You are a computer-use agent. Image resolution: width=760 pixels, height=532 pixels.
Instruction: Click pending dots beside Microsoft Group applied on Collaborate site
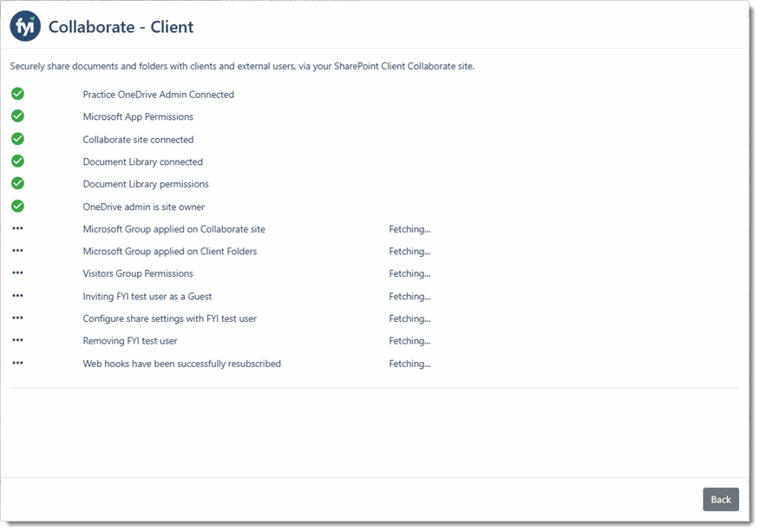(x=18, y=228)
